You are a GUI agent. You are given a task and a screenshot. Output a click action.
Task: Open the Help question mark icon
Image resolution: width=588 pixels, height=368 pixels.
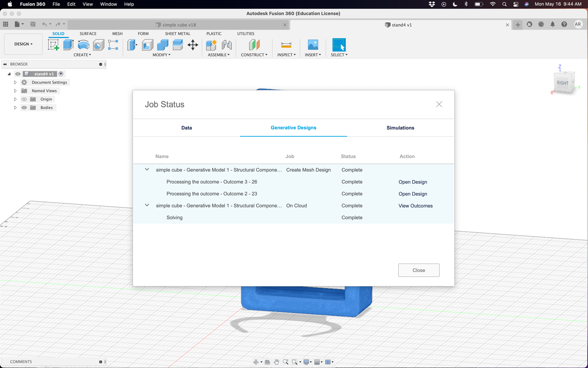click(x=564, y=24)
